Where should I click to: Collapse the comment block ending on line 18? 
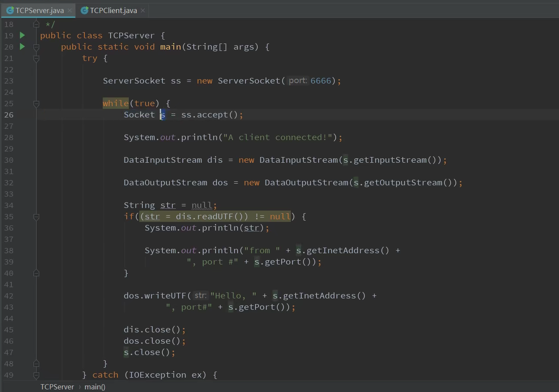[36, 24]
